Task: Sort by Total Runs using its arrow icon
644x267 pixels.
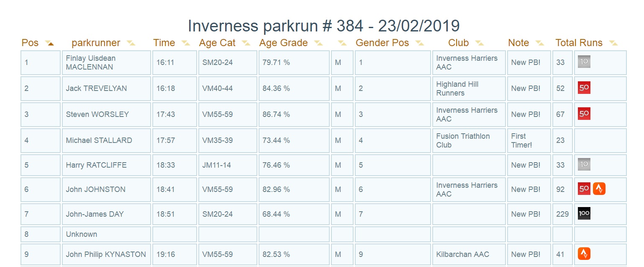Action: (x=613, y=43)
